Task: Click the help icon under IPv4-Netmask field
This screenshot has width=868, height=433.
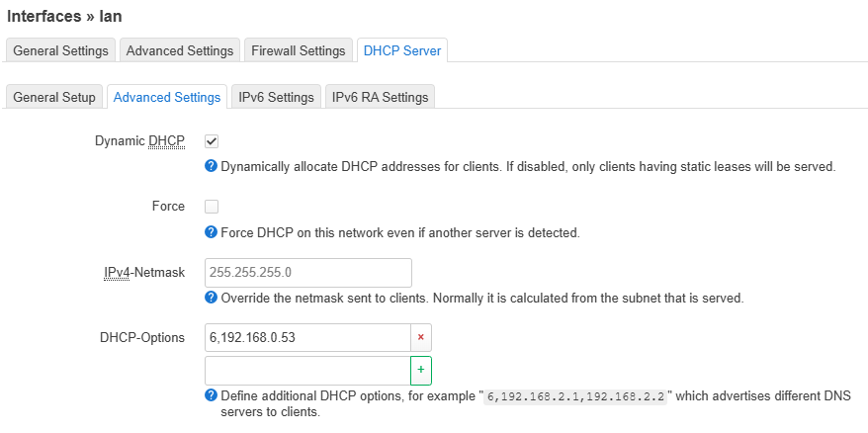Action: [211, 298]
